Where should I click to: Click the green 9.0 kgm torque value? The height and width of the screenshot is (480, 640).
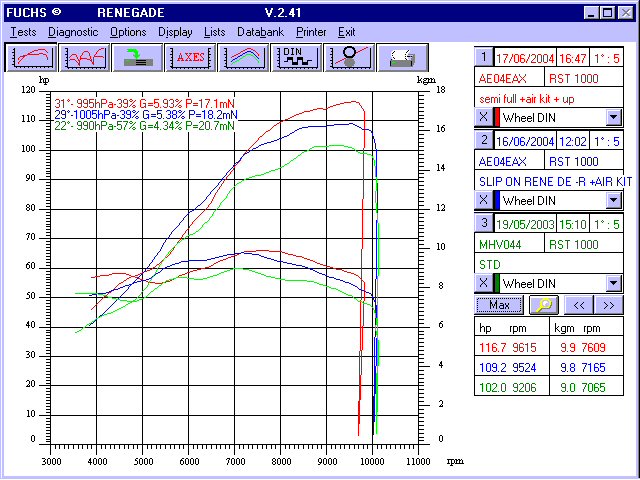tap(568, 387)
